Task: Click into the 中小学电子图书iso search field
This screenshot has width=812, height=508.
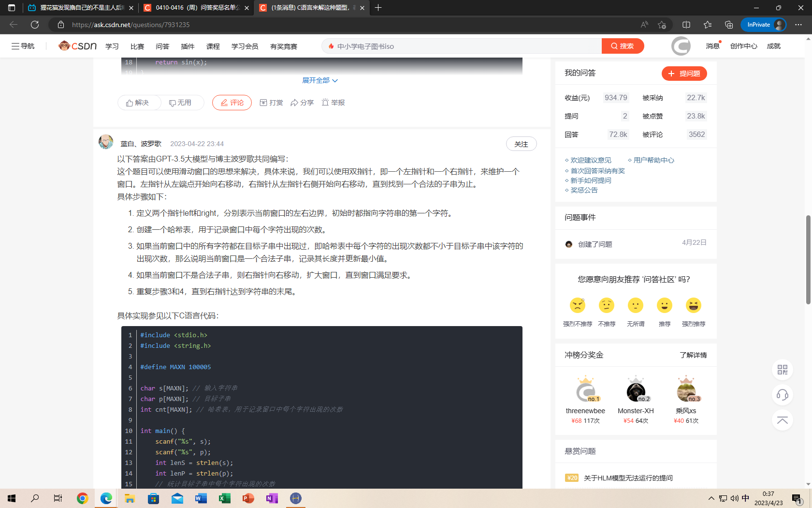Action: 462,46
